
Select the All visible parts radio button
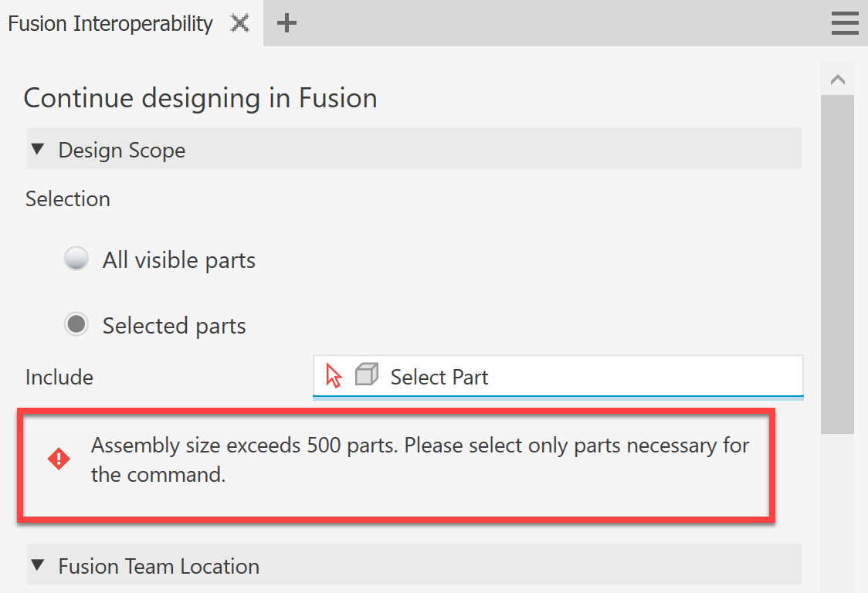(76, 258)
